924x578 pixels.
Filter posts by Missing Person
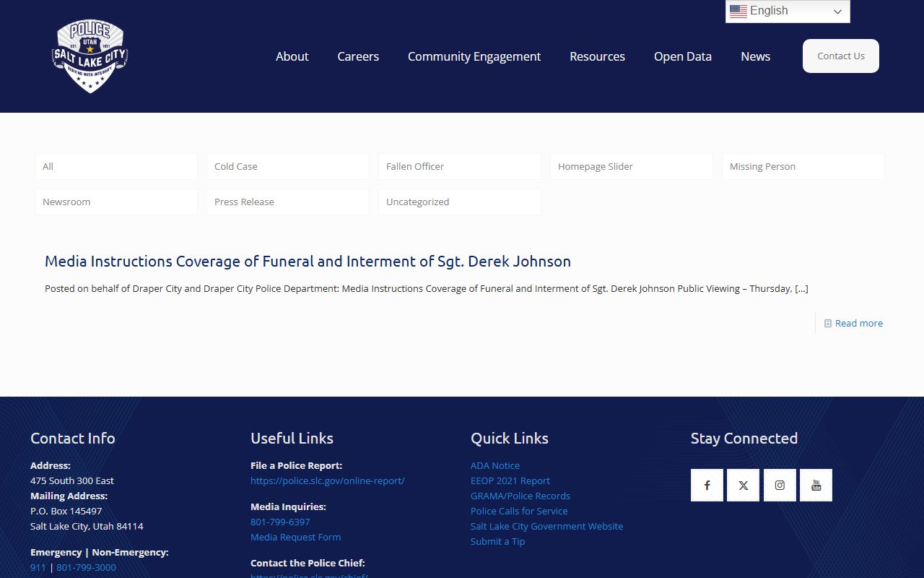tap(803, 166)
